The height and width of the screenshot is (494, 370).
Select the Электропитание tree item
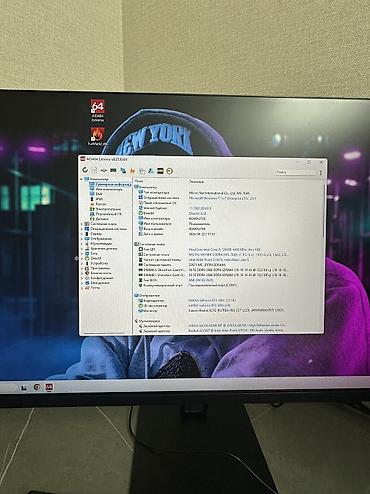[105, 209]
